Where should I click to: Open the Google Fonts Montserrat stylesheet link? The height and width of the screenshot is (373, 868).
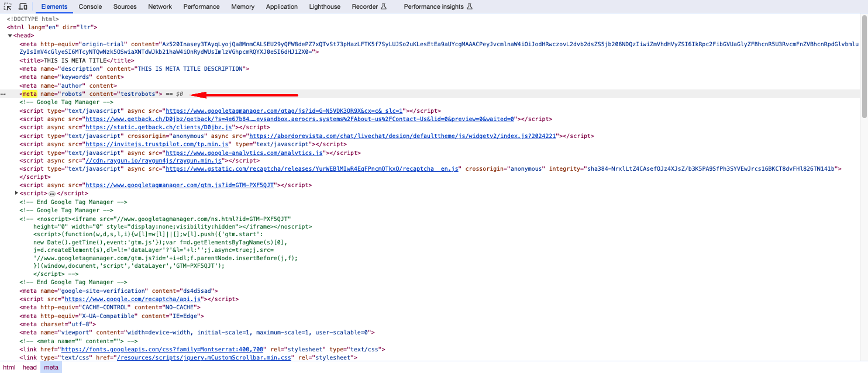point(161,349)
